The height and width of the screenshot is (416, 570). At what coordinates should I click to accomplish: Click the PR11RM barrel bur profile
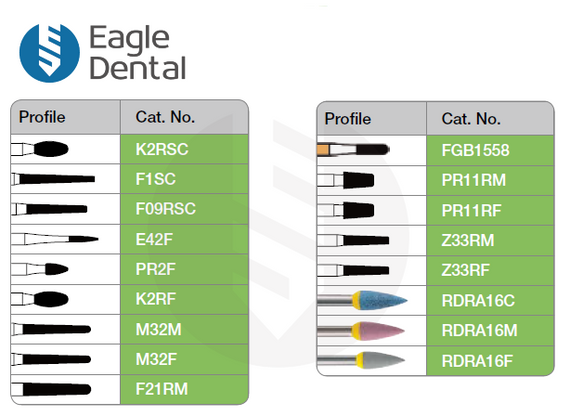346,180
